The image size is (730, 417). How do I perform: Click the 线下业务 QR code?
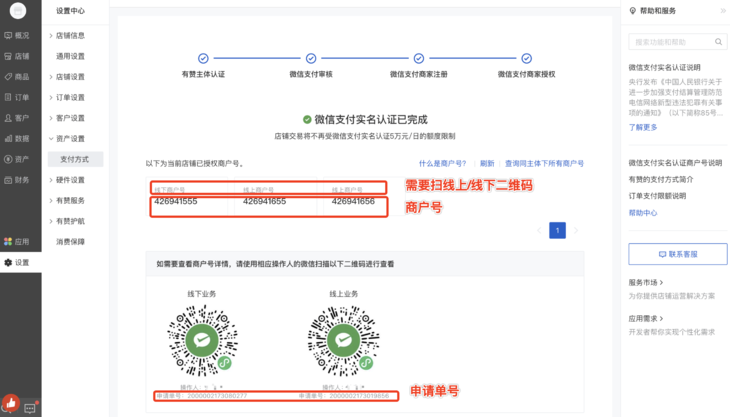(x=203, y=341)
